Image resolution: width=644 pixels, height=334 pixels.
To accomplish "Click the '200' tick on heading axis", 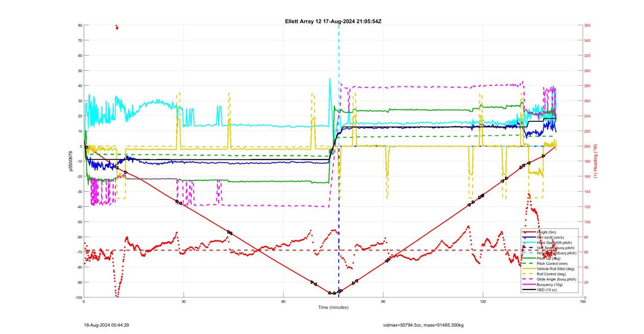I will [588, 146].
